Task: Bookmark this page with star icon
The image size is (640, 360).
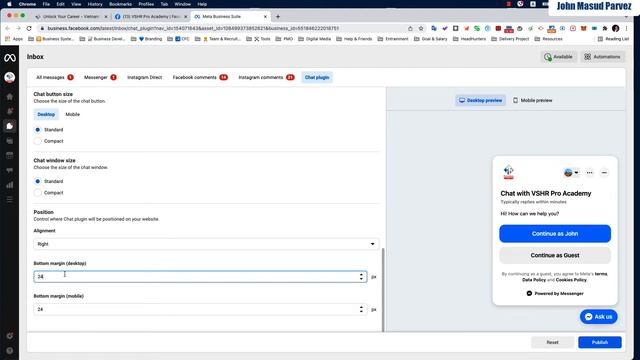Action: pos(421,28)
